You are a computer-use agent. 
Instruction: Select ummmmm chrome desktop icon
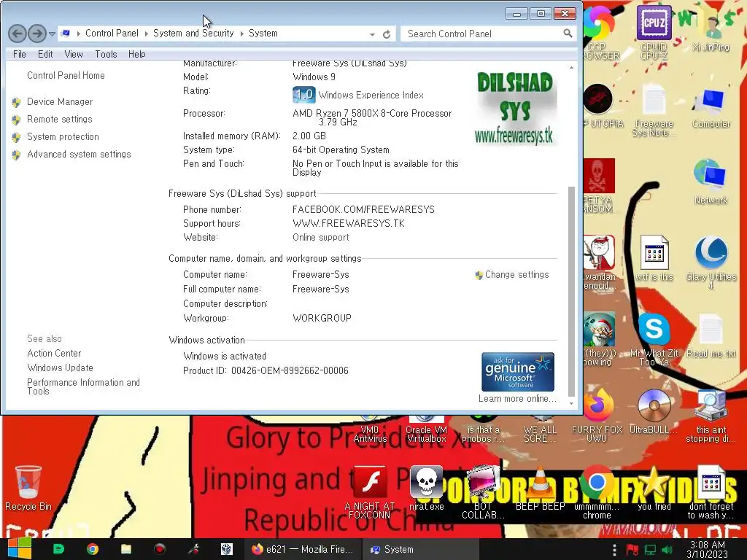click(597, 492)
